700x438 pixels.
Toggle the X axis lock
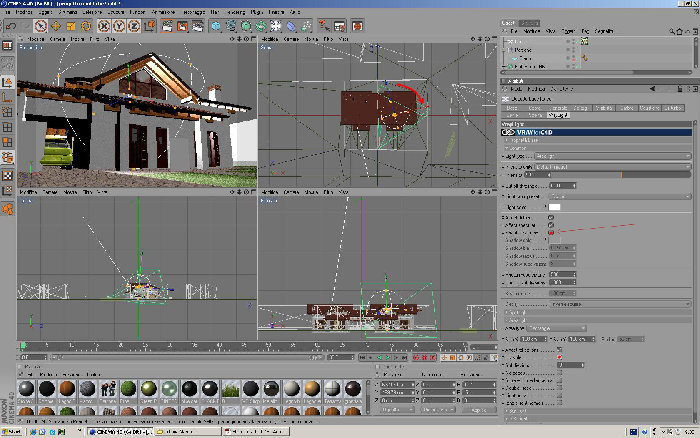(x=104, y=26)
